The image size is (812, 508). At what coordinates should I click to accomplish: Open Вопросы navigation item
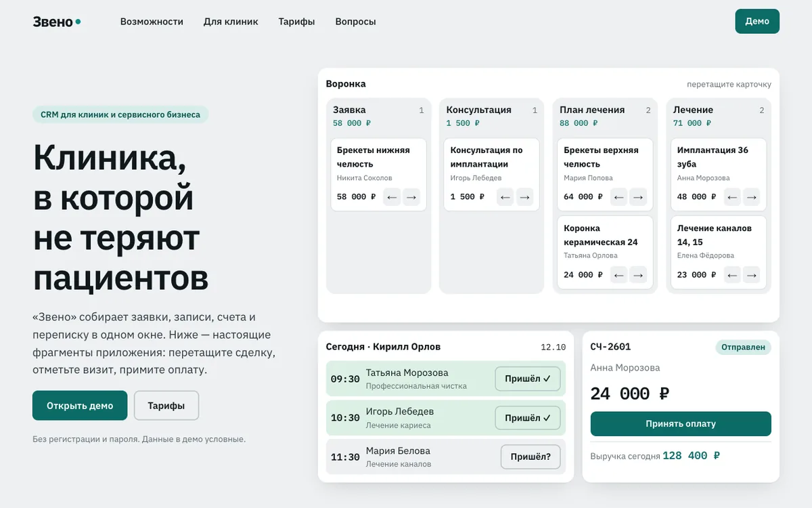(x=355, y=22)
